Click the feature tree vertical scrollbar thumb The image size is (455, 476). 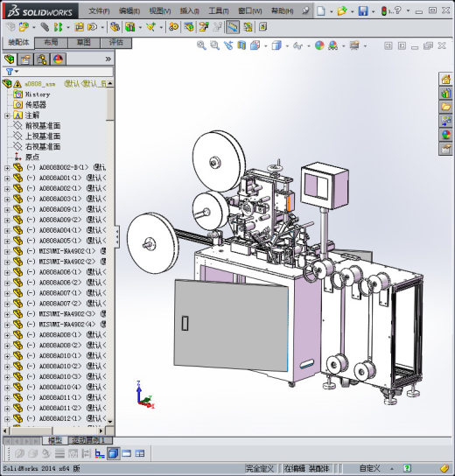click(110, 104)
